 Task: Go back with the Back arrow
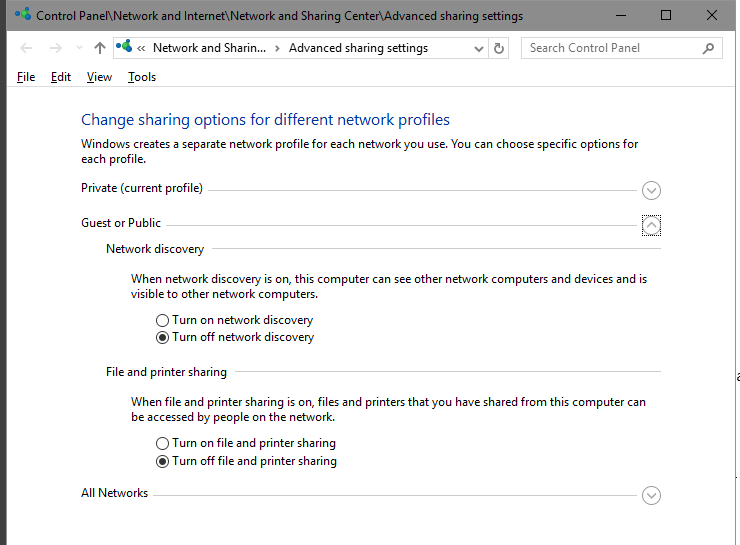click(x=26, y=48)
